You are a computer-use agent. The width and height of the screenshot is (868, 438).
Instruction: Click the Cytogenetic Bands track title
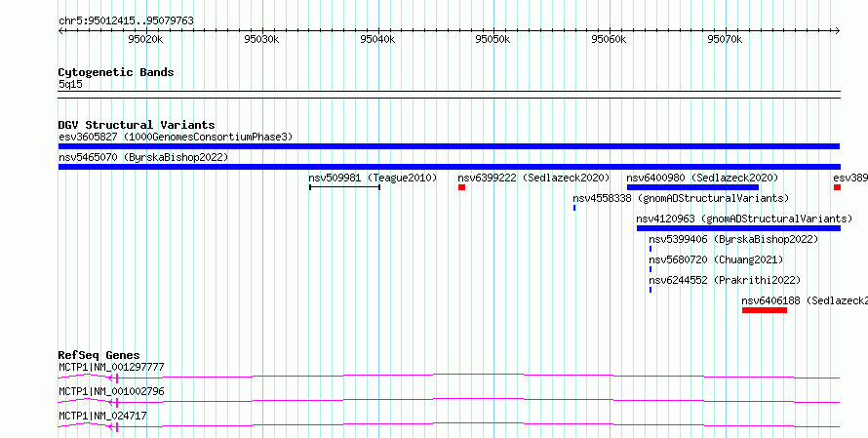[x=116, y=72]
